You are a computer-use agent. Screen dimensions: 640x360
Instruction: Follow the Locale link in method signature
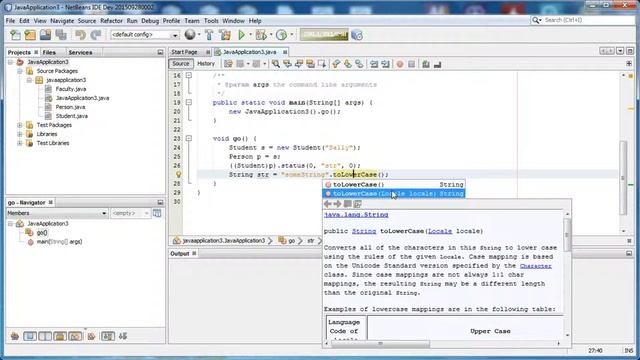pyautogui.click(x=440, y=231)
